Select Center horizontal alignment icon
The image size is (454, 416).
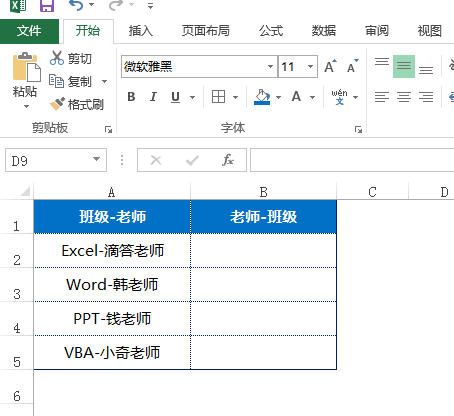(x=404, y=97)
